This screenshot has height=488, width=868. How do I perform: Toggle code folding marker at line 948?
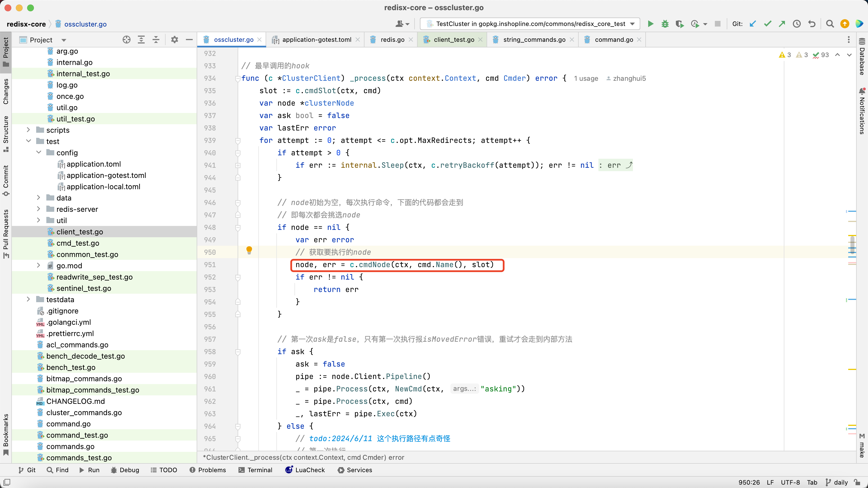click(238, 228)
